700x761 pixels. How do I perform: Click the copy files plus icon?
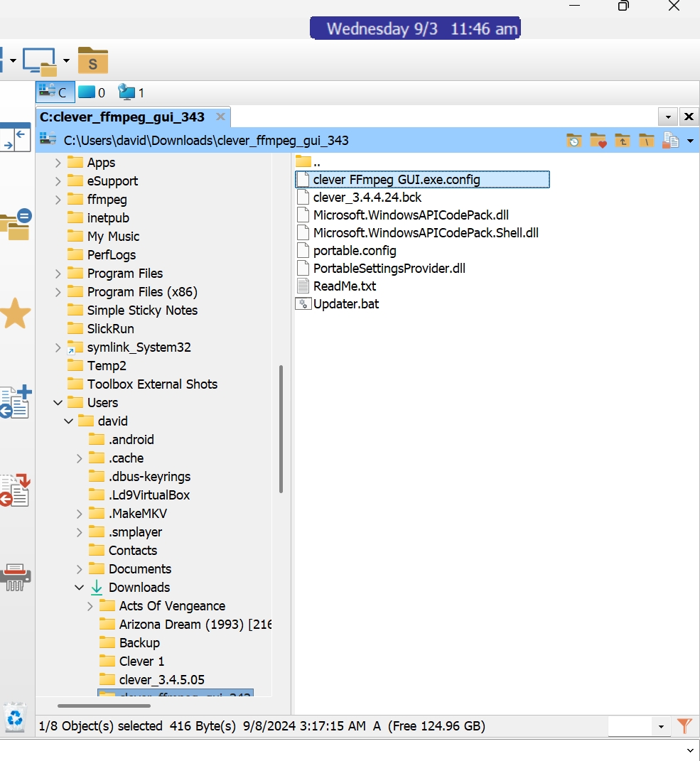coord(16,402)
